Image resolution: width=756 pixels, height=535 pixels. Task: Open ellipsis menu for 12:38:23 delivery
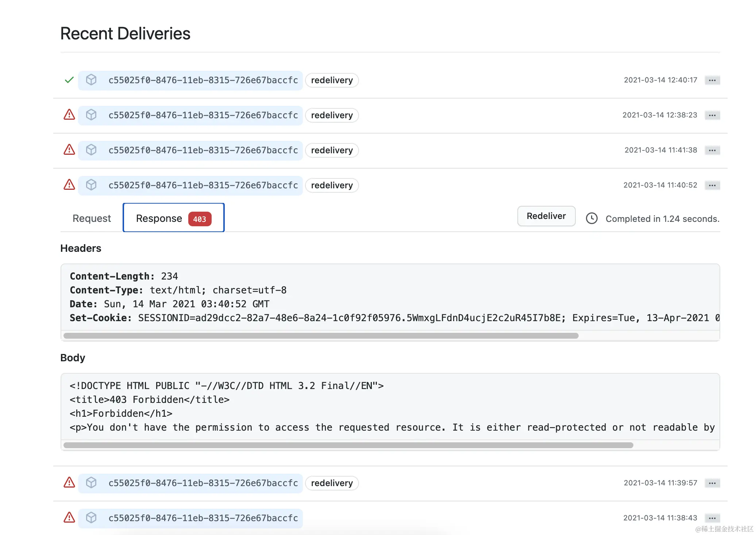point(712,115)
